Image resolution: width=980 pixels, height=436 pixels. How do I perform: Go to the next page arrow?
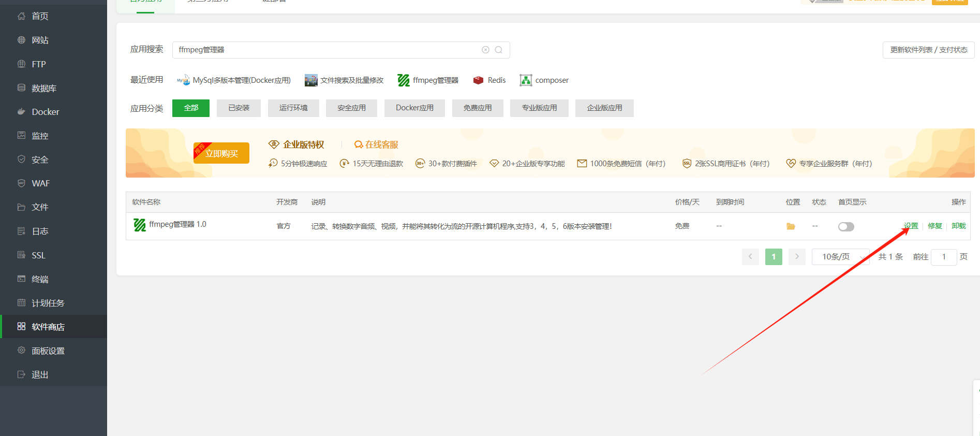797,257
